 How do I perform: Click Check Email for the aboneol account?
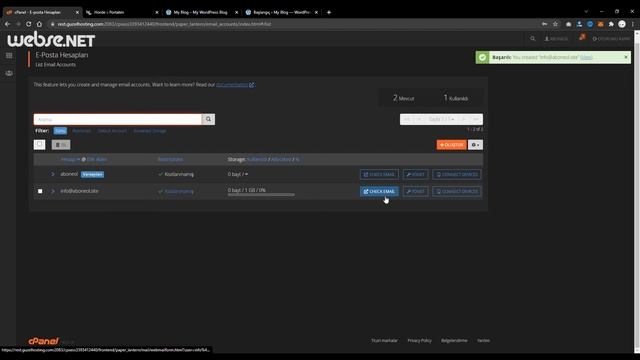point(379,174)
